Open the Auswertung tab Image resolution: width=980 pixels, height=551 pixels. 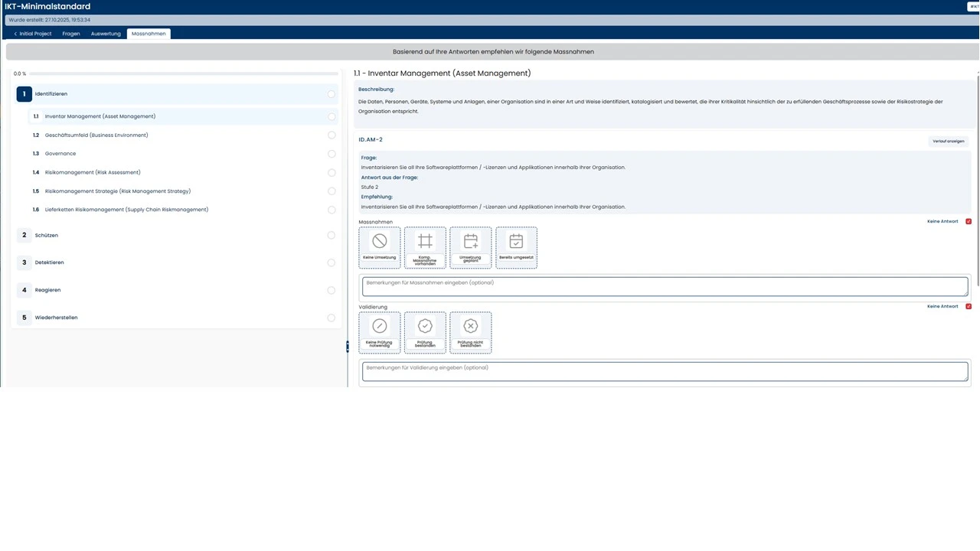(x=106, y=34)
